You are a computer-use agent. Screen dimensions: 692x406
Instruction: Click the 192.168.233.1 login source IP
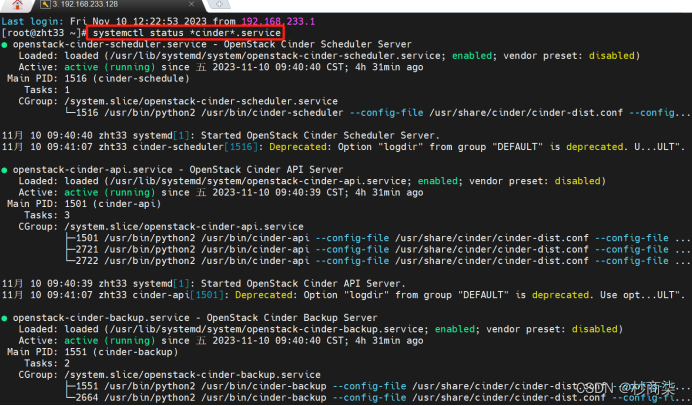pos(278,21)
